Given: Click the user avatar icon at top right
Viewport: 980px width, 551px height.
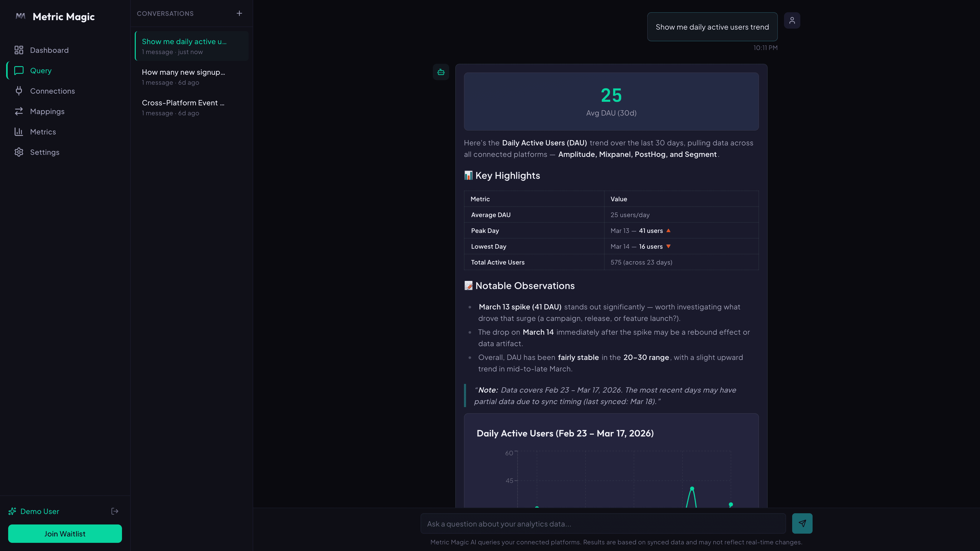Looking at the screenshot, I should point(792,20).
